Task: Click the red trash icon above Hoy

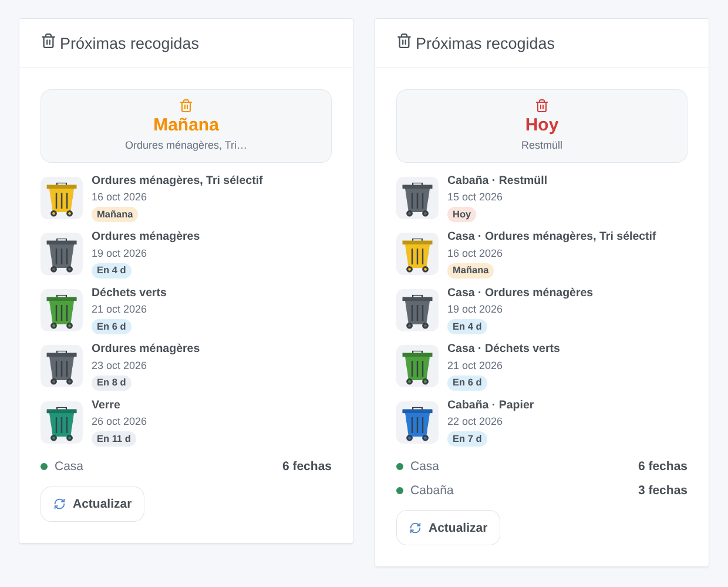Action: click(x=542, y=106)
